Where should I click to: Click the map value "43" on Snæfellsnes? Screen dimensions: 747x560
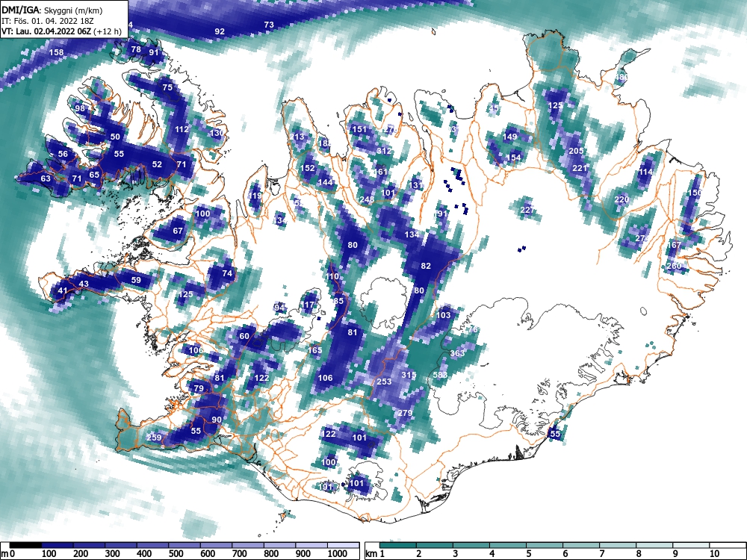tap(84, 284)
